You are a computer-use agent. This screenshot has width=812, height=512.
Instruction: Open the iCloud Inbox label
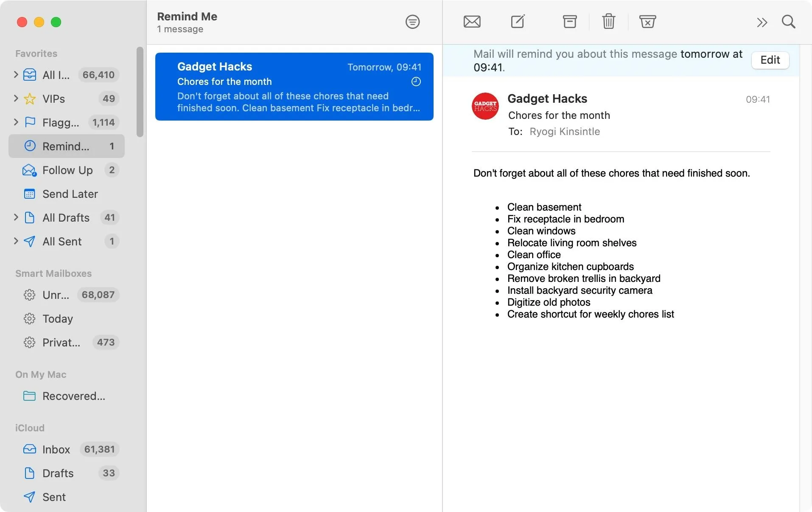point(56,449)
